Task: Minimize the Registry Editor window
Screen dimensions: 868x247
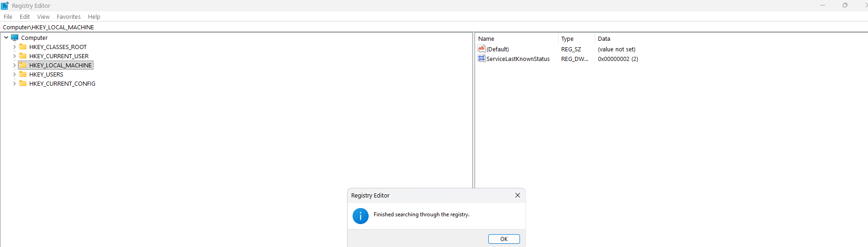Action: (x=823, y=5)
